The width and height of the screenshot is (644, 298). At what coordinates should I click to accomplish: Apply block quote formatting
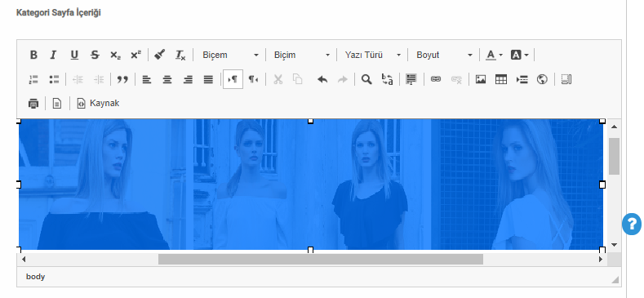click(122, 79)
